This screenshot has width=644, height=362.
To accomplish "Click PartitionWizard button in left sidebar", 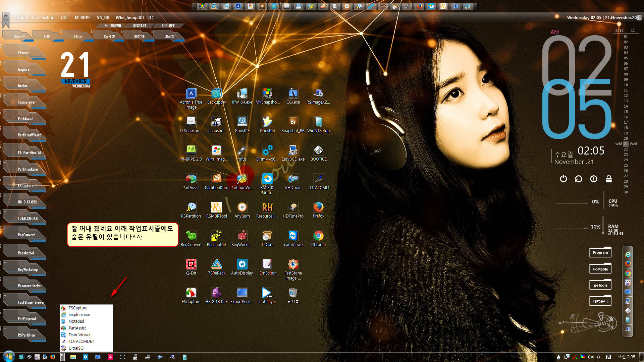I will point(25,135).
